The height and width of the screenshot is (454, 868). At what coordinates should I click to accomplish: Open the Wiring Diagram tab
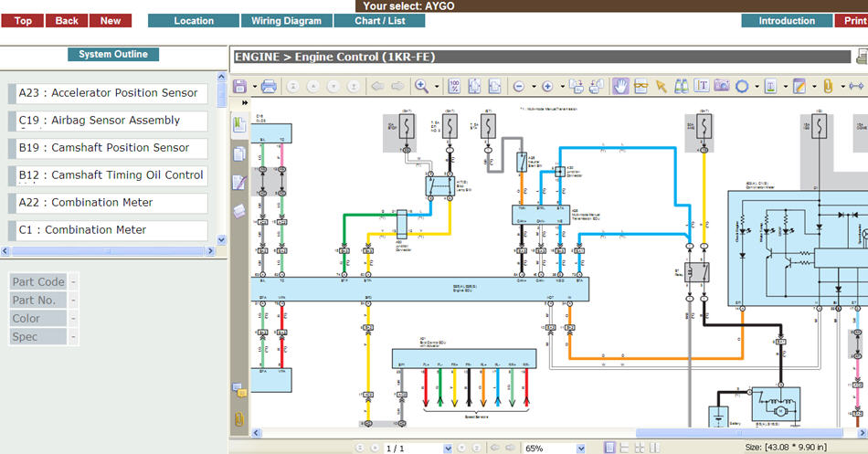286,21
